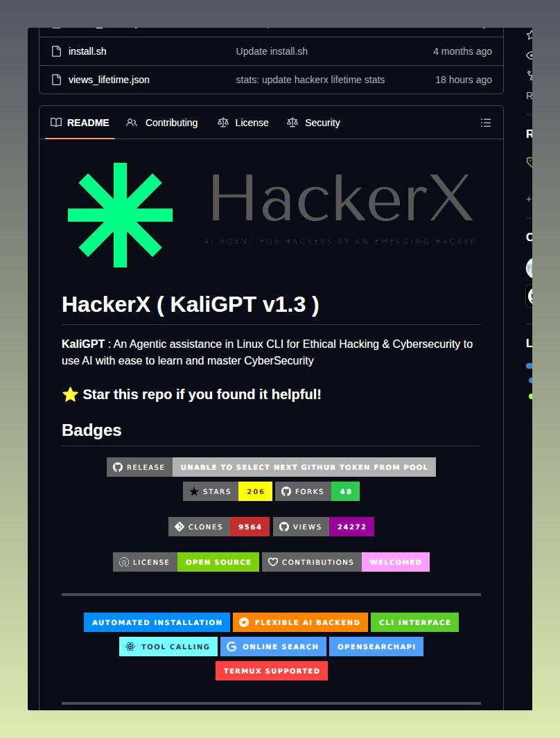Switch to the README tab
This screenshot has width=560, height=738.
(x=80, y=123)
